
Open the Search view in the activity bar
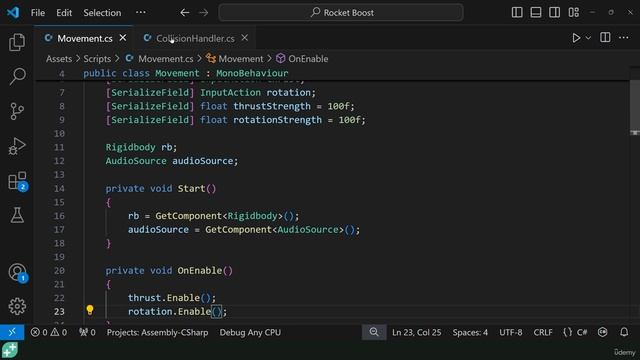click(x=17, y=76)
